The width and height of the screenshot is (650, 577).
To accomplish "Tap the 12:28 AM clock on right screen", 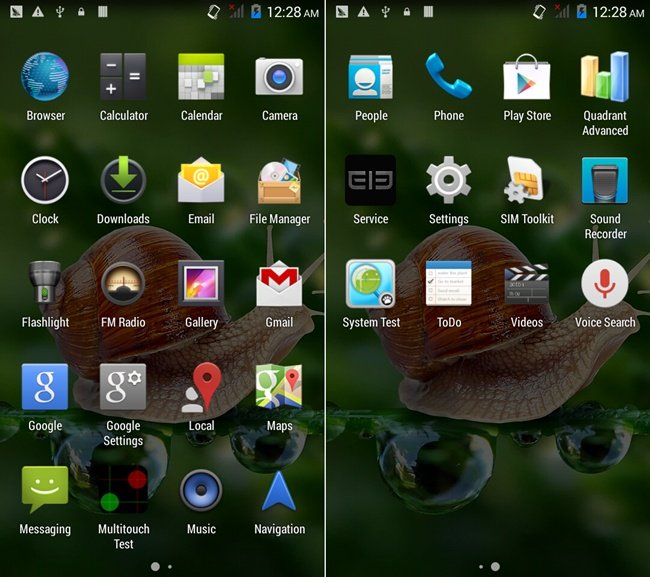I will pyautogui.click(x=618, y=12).
